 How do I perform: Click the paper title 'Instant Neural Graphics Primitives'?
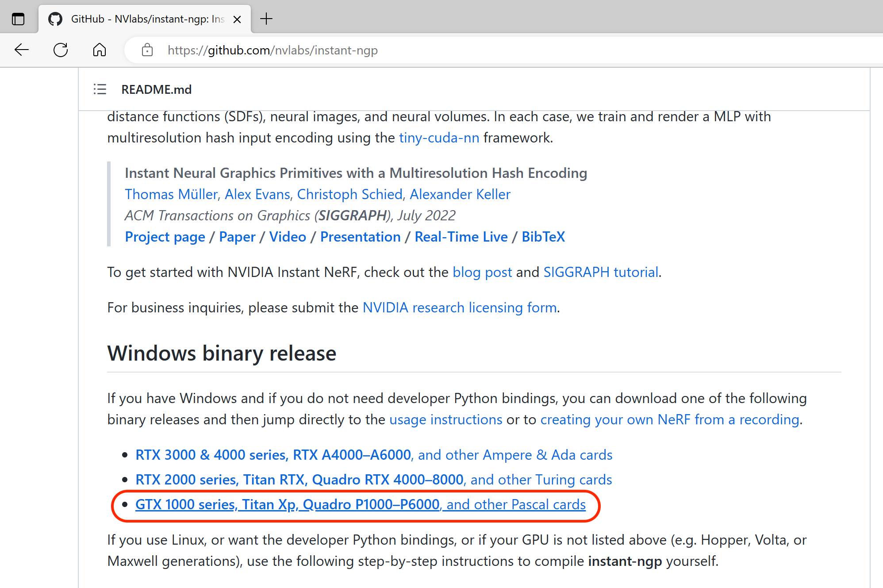356,173
